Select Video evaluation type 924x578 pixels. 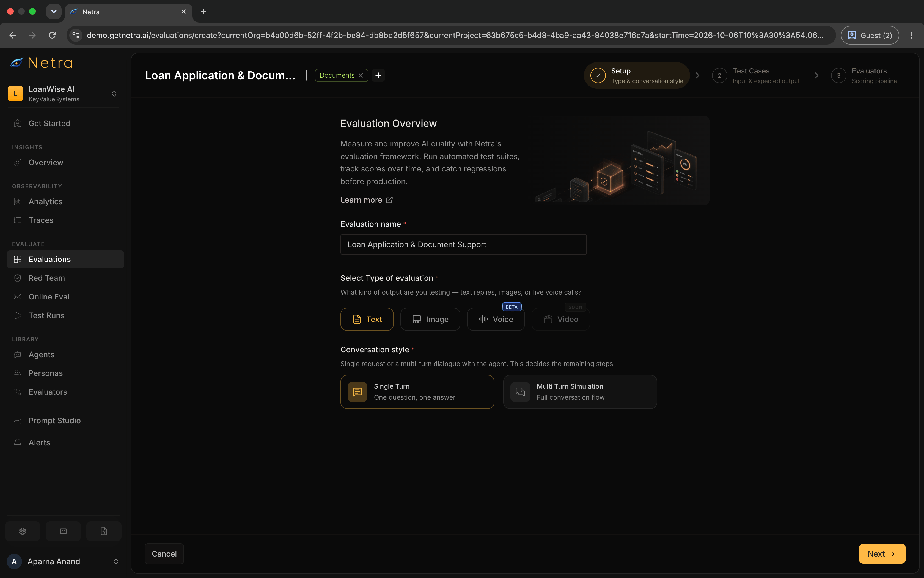point(561,319)
